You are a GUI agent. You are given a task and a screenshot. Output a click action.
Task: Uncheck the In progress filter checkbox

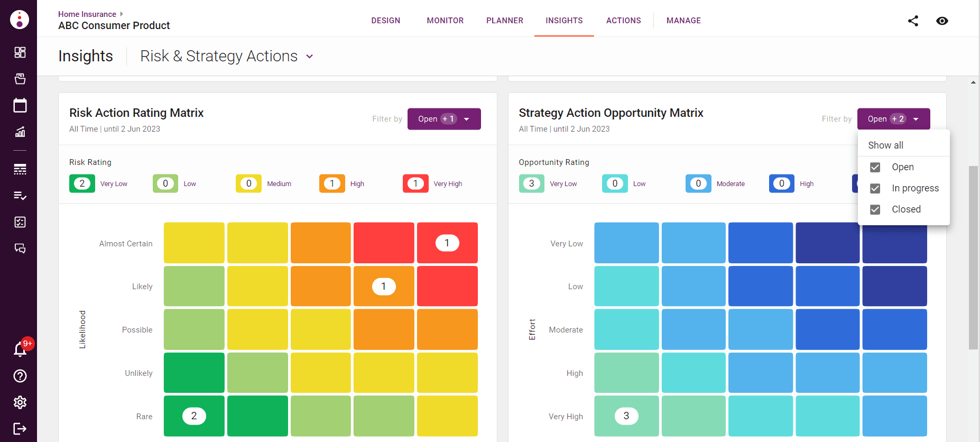[x=875, y=188]
